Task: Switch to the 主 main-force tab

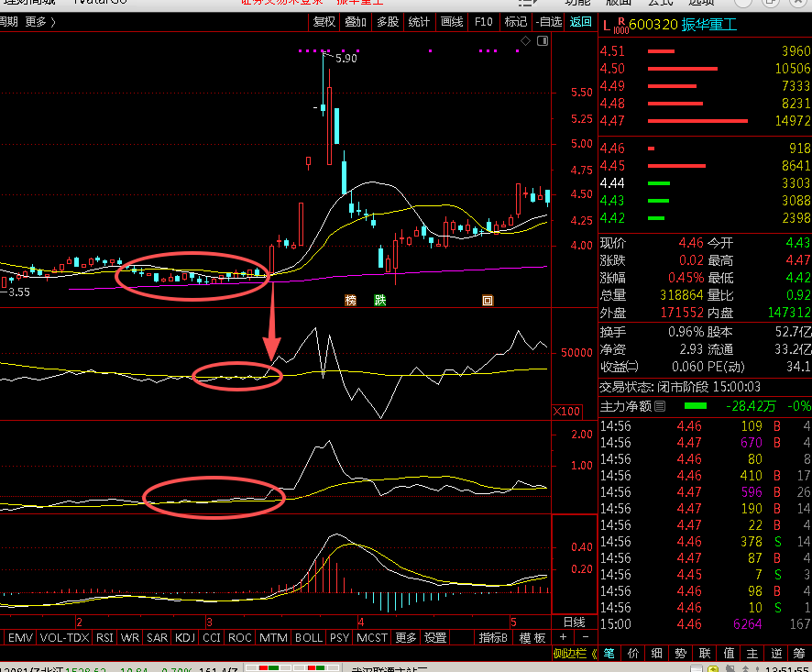Action: [x=752, y=654]
